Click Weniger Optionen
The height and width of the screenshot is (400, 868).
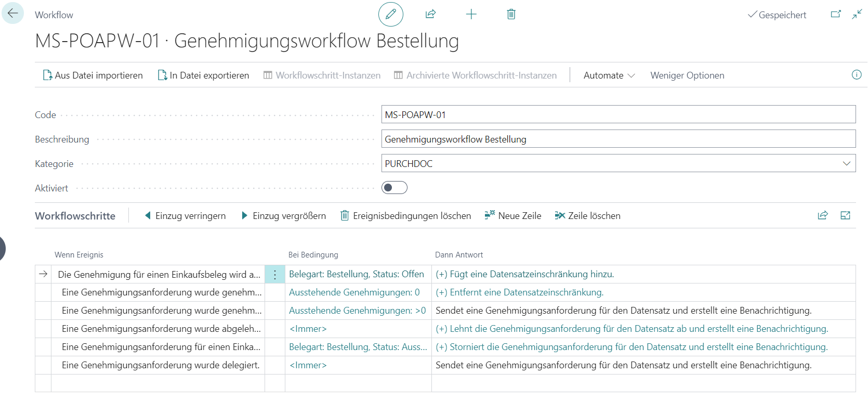[687, 75]
